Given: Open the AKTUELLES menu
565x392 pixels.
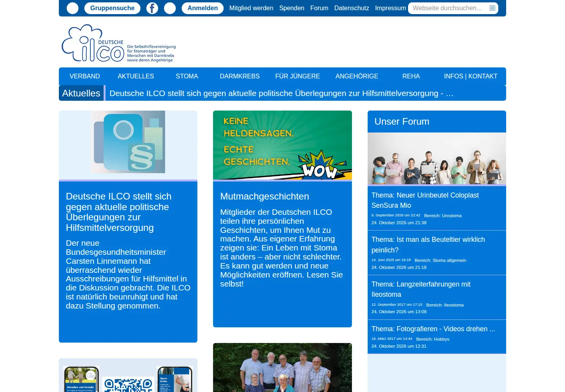Looking at the screenshot, I should click(136, 76).
